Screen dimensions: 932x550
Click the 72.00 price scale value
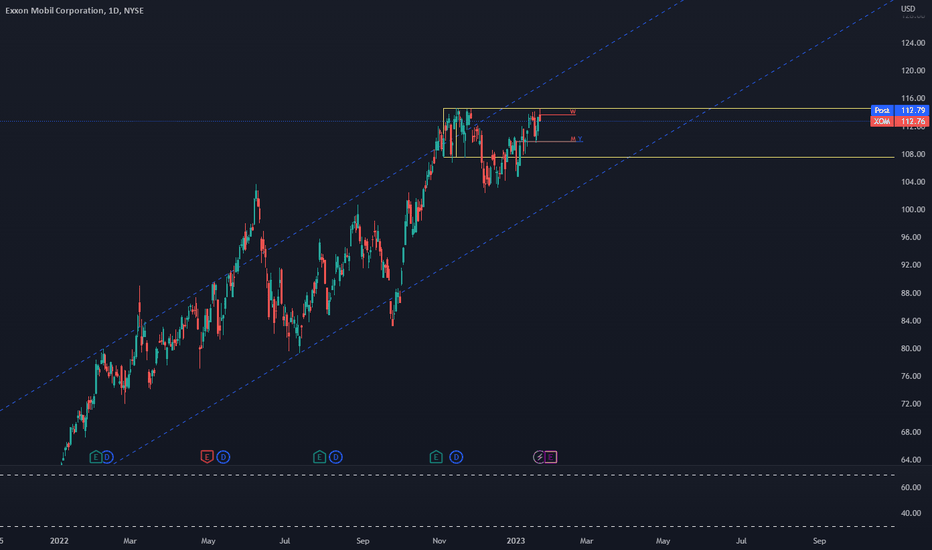913,403
